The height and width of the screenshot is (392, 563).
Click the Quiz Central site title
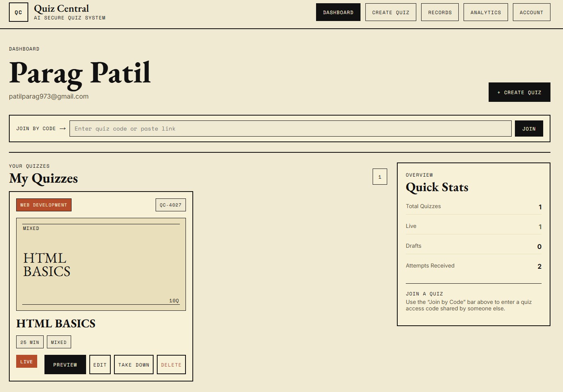pyautogui.click(x=61, y=8)
